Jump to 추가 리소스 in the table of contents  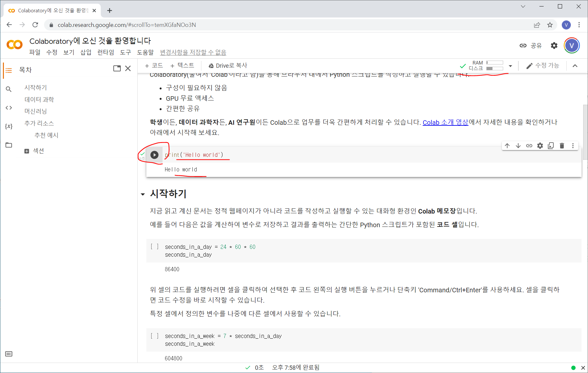pos(39,123)
